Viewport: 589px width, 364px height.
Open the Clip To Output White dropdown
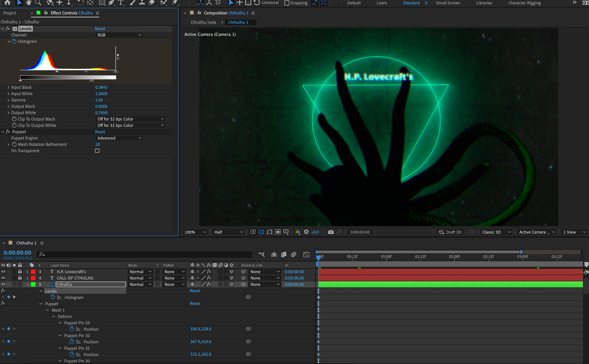coord(130,125)
